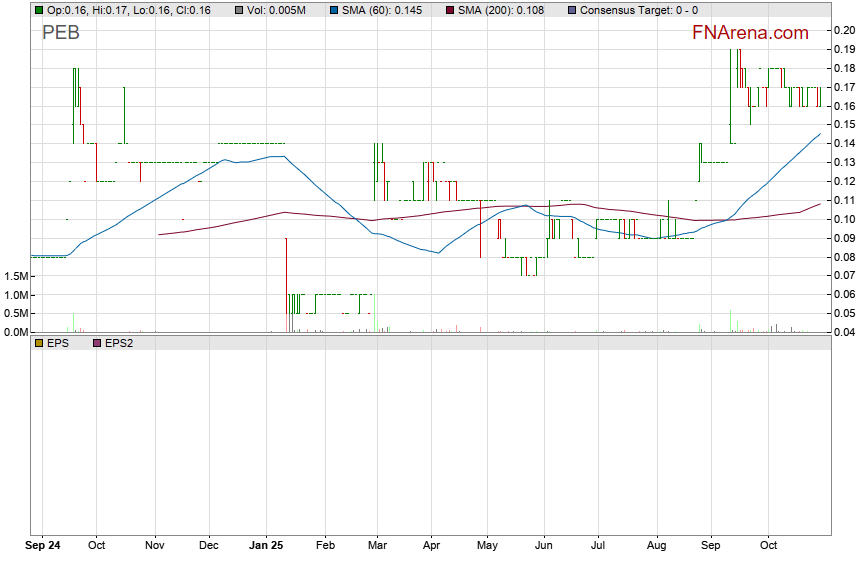The image size is (859, 566).
Task: Select the Consensus Target: 0 - 0 text
Action: [x=639, y=9]
